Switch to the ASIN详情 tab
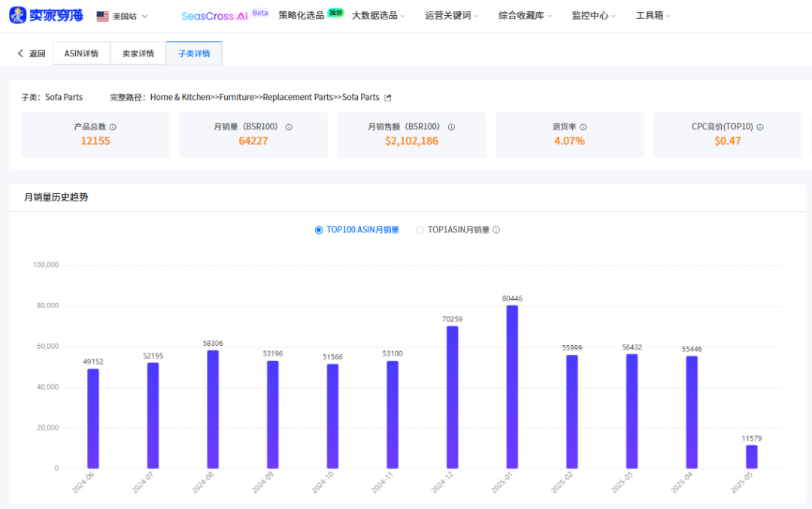 click(x=81, y=53)
